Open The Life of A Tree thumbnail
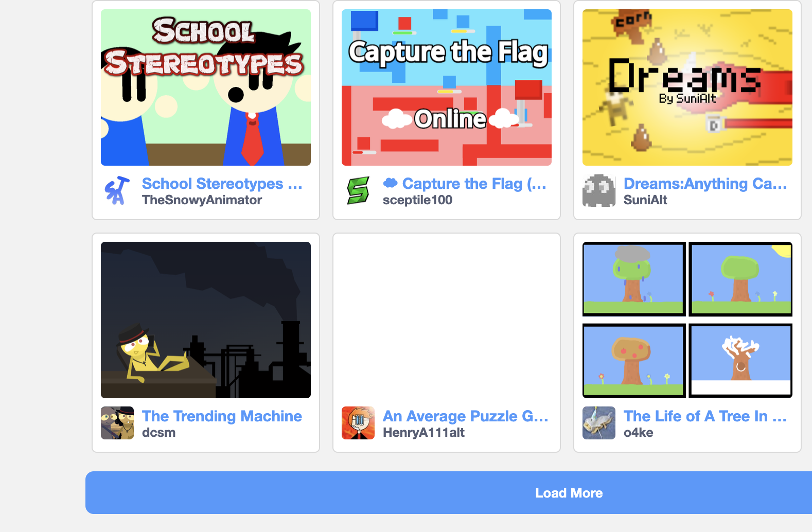 [687, 320]
